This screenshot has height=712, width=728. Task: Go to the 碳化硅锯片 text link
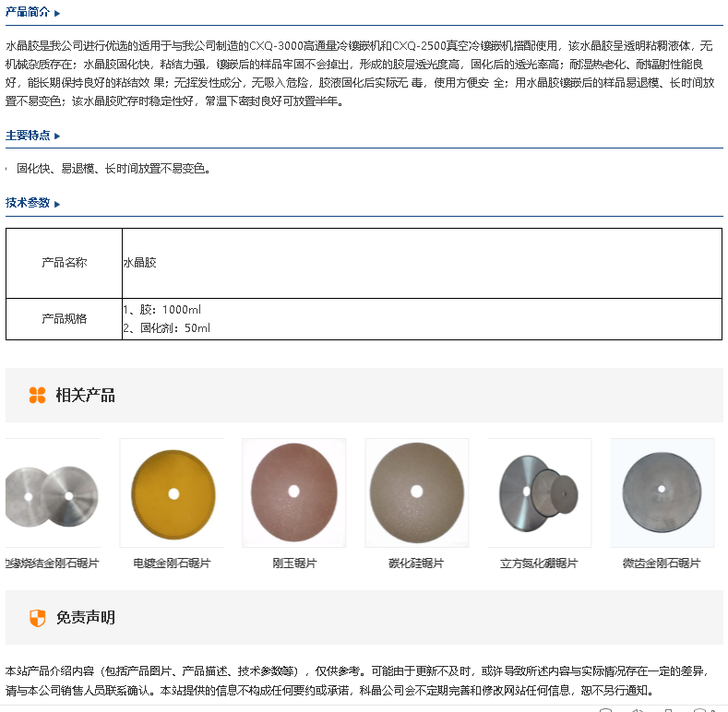click(x=416, y=564)
